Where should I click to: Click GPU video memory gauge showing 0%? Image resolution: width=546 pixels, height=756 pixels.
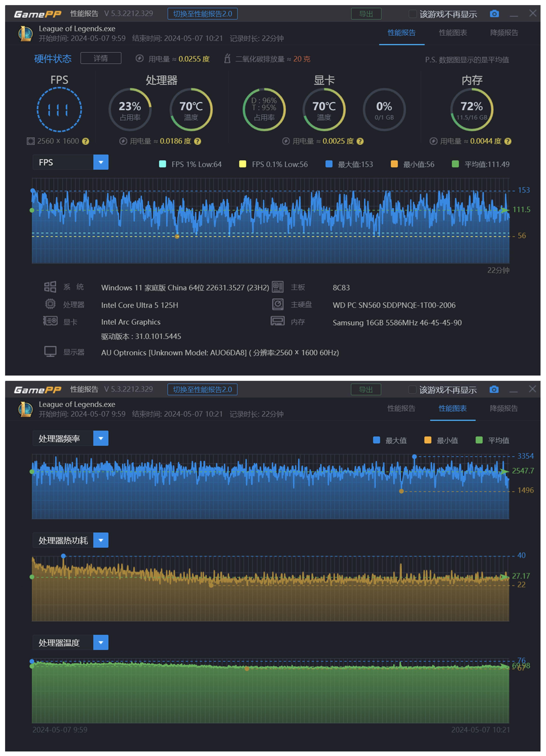(x=384, y=110)
